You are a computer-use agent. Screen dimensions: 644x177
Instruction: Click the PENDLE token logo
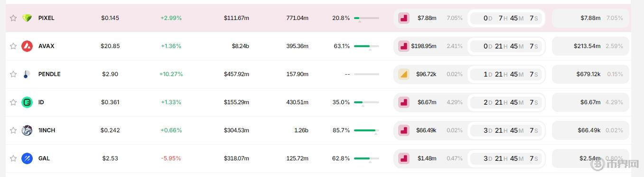click(x=27, y=74)
